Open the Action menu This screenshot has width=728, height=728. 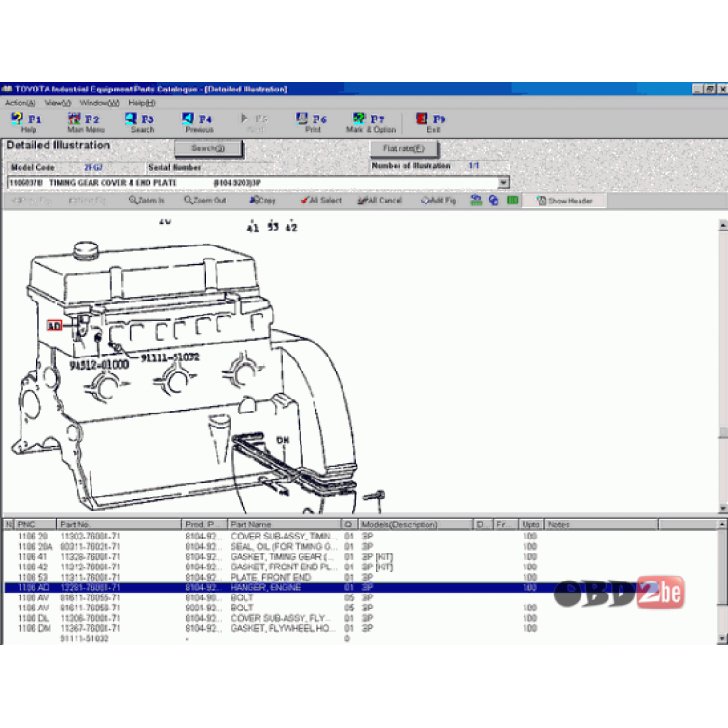click(x=20, y=103)
